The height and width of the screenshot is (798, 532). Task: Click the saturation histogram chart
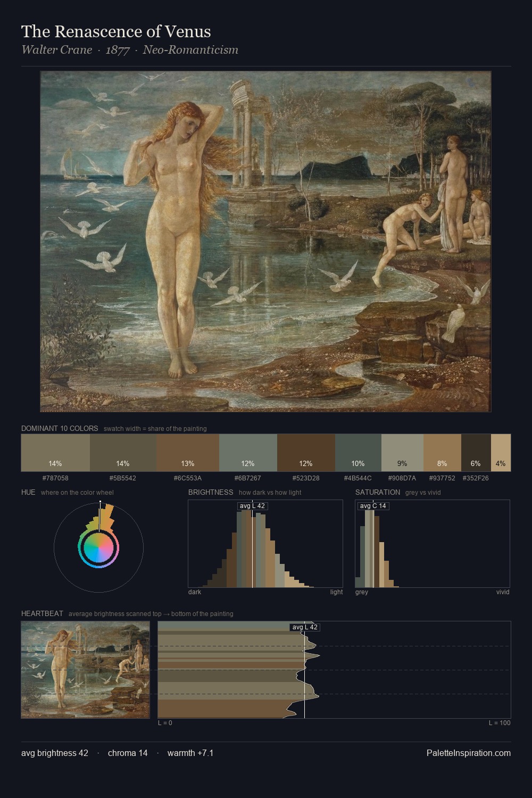[x=433, y=544]
